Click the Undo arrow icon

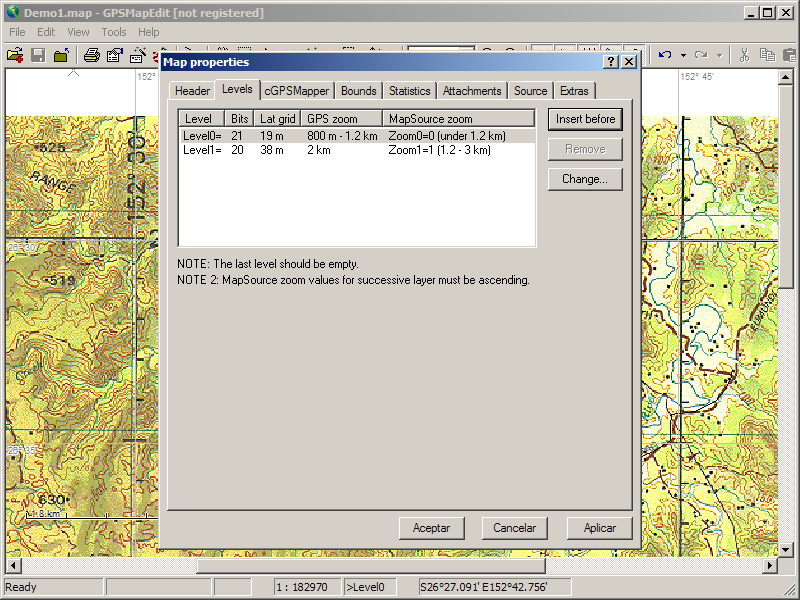tap(665, 55)
